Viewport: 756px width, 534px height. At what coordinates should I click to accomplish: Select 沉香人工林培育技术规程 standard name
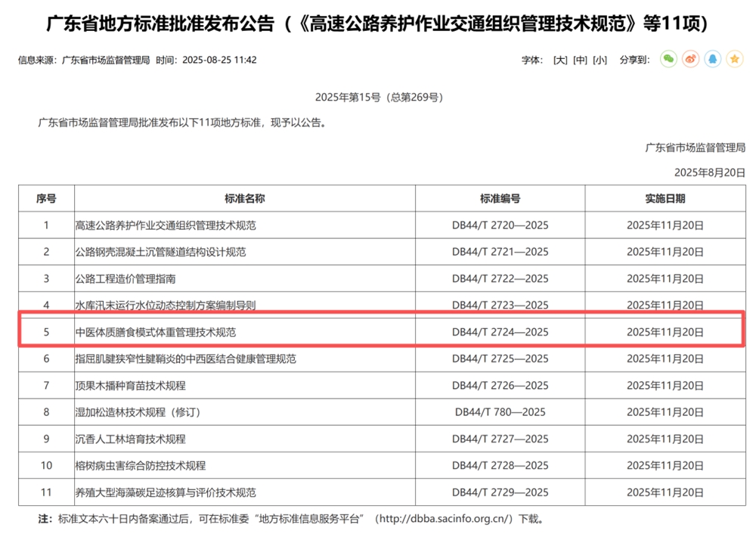[130, 439]
